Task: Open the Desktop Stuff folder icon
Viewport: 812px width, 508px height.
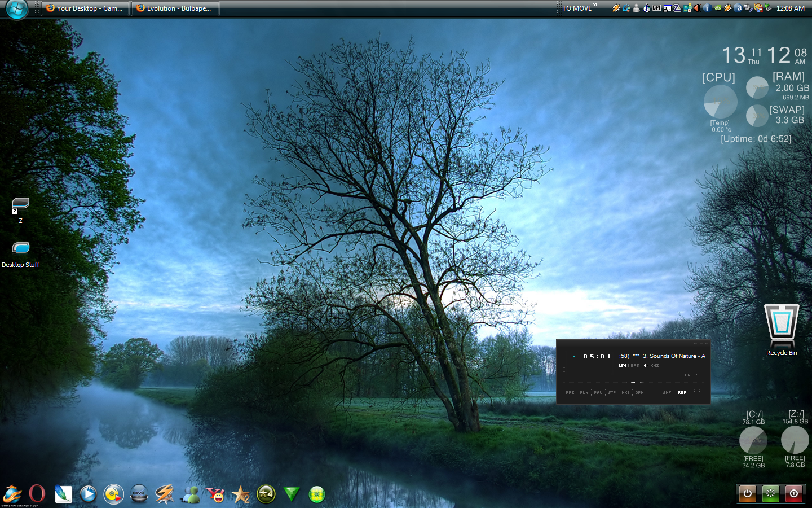Action: click(x=20, y=254)
